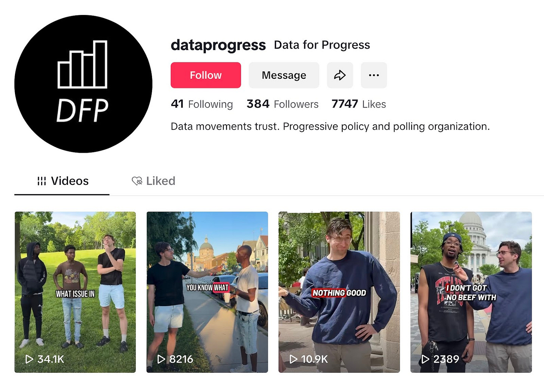Click play icon on 2389 video

click(425, 359)
